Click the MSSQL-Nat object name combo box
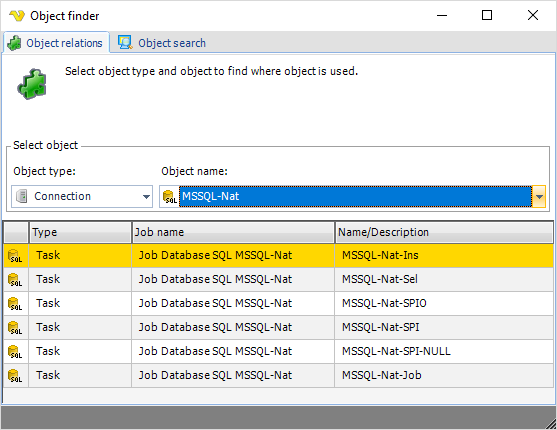Image resolution: width=557 pixels, height=430 pixels. (x=352, y=196)
